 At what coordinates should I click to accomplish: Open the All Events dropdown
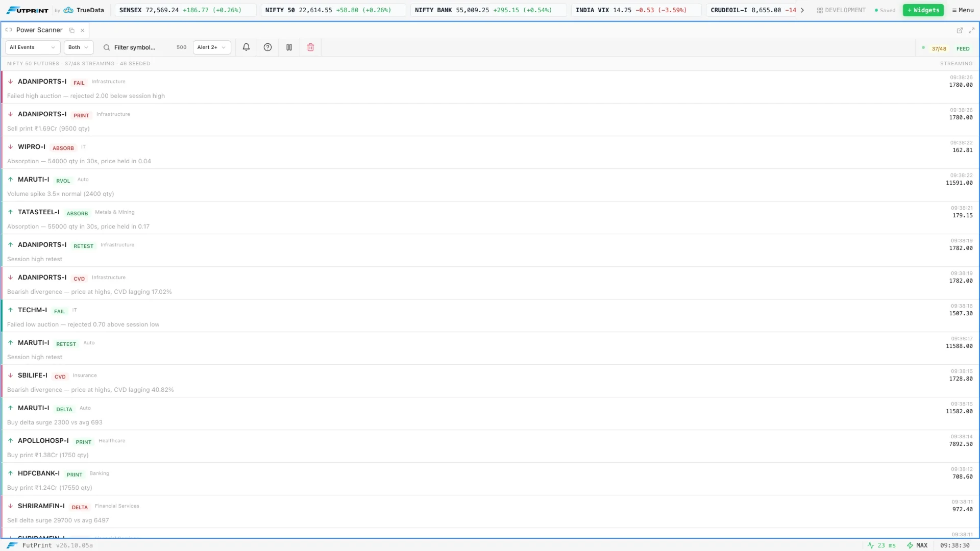click(33, 47)
